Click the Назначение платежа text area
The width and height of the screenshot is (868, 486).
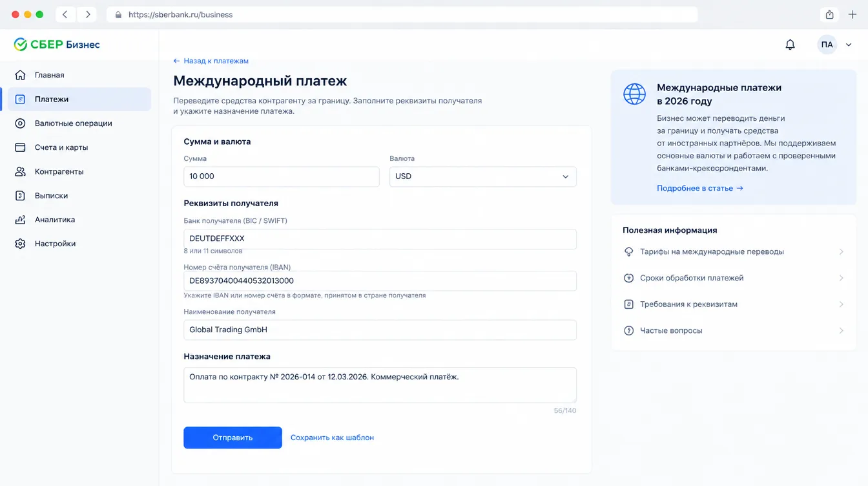380,385
